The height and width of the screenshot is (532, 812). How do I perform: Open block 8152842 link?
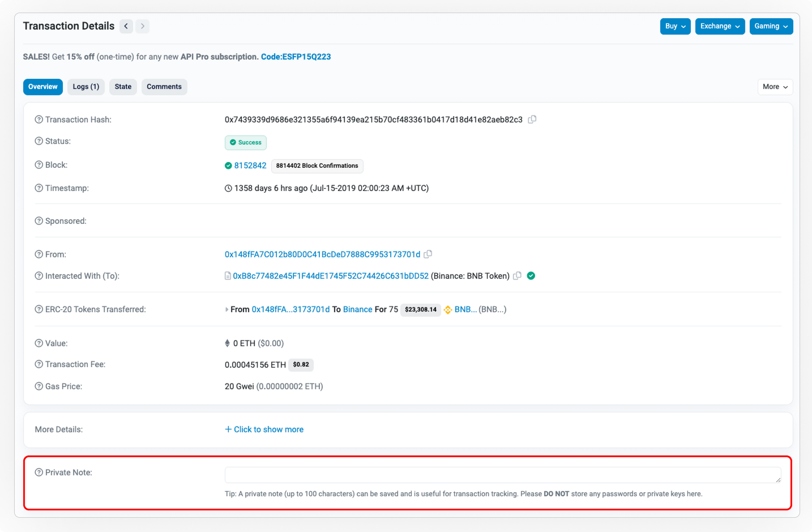coord(250,166)
